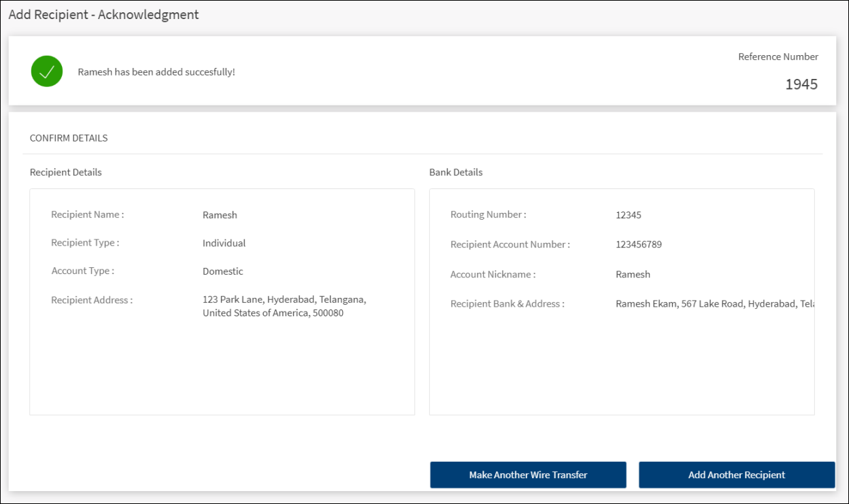849x504 pixels.
Task: Click the Add Recipient - Acknowledgment page title
Action: point(103,14)
